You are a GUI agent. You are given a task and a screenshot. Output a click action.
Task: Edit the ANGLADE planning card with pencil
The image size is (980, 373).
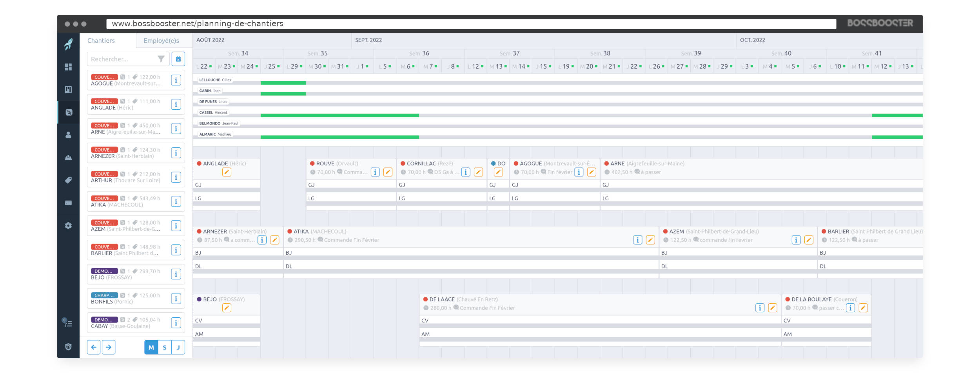click(227, 172)
